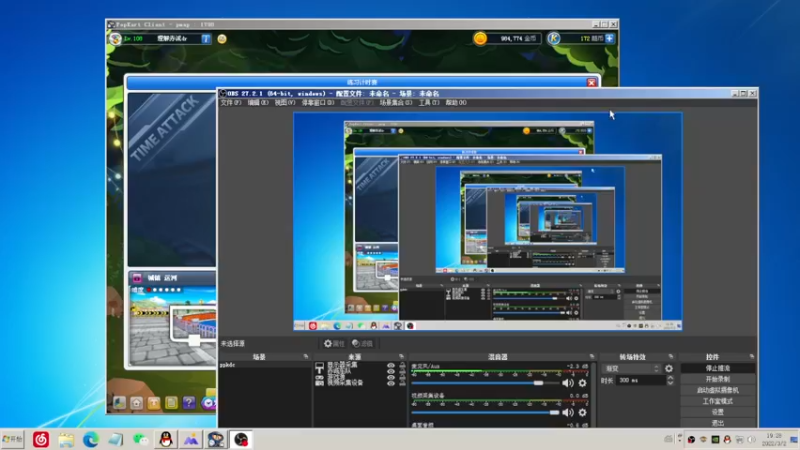
Task: Open the 文件 menu in OBS
Action: click(230, 103)
